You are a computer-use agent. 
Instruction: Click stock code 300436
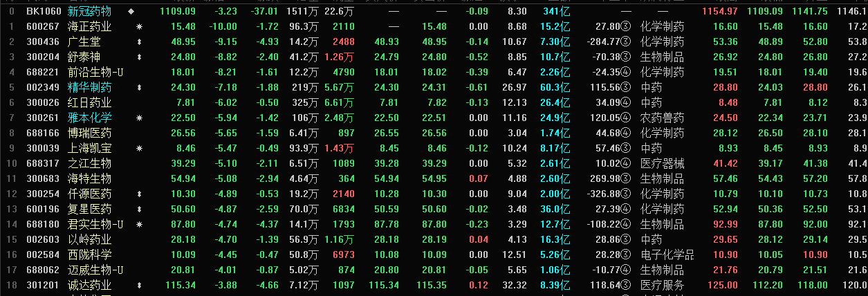pyautogui.click(x=43, y=41)
